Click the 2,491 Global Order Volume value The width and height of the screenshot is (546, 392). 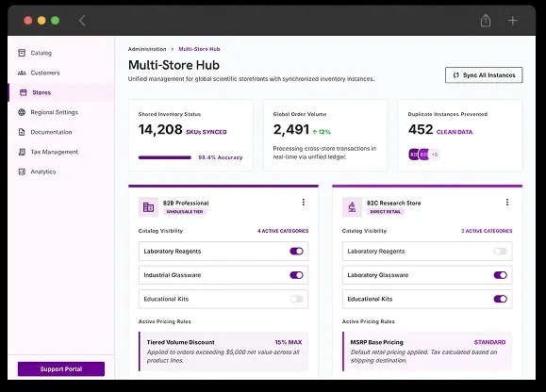coord(291,129)
